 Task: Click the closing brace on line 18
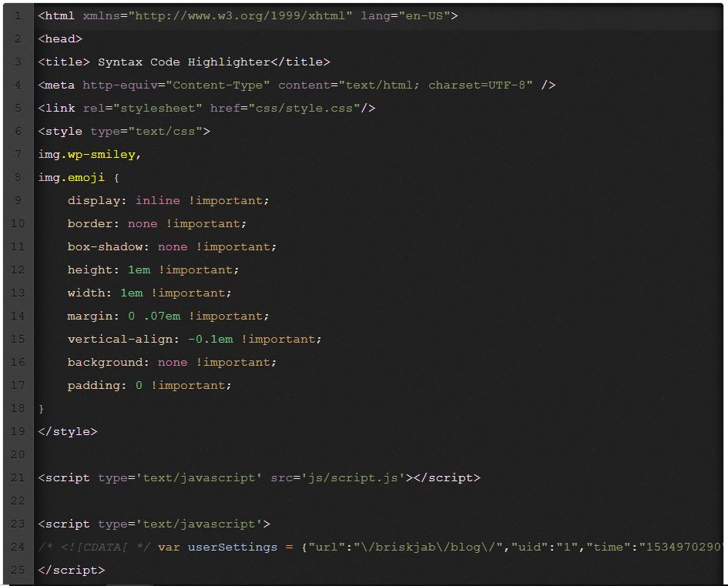tap(41, 409)
